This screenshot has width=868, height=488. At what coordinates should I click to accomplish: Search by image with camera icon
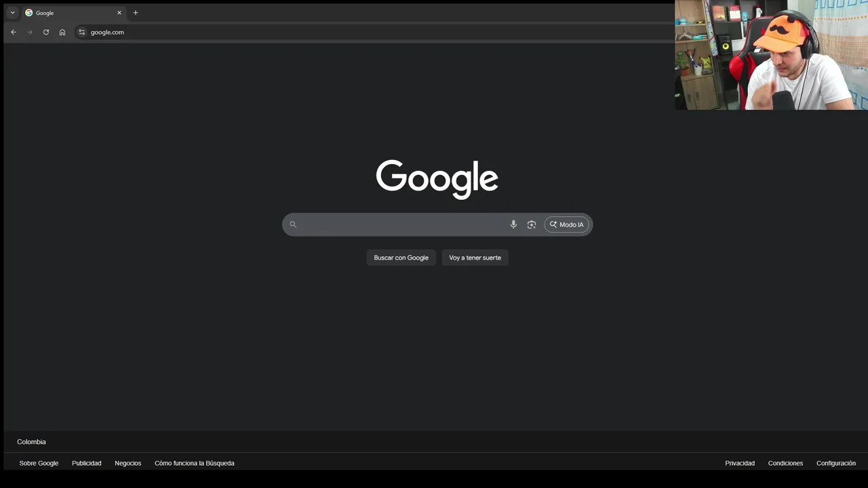pyautogui.click(x=532, y=224)
